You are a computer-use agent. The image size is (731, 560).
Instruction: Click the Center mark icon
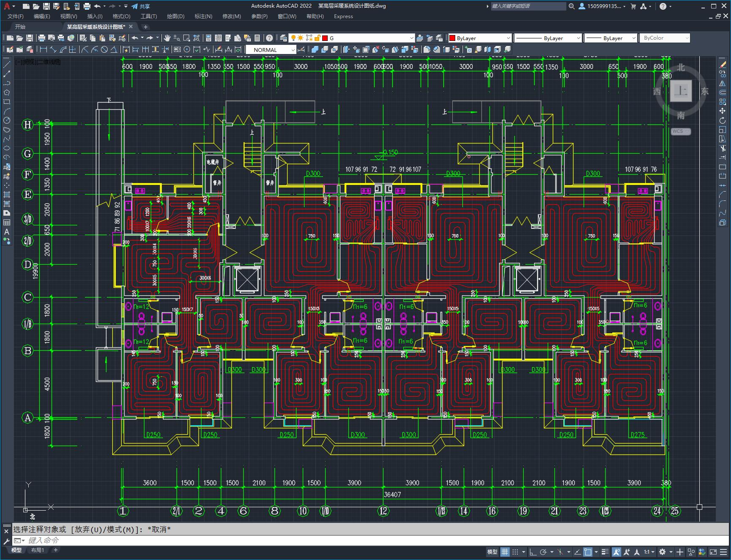click(x=187, y=50)
